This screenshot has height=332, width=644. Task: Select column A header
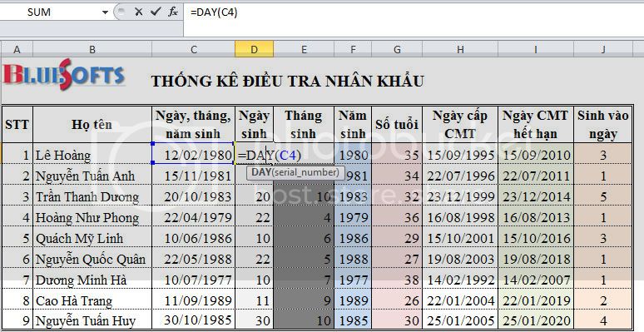pos(17,49)
